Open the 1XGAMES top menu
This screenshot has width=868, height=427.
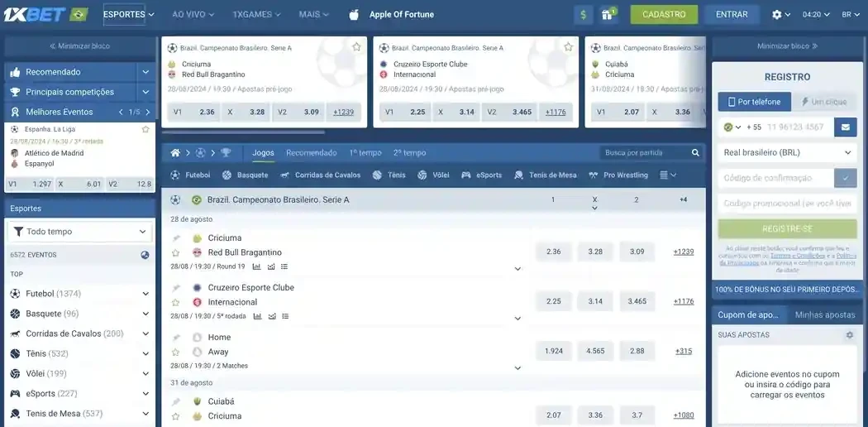pyautogui.click(x=256, y=14)
